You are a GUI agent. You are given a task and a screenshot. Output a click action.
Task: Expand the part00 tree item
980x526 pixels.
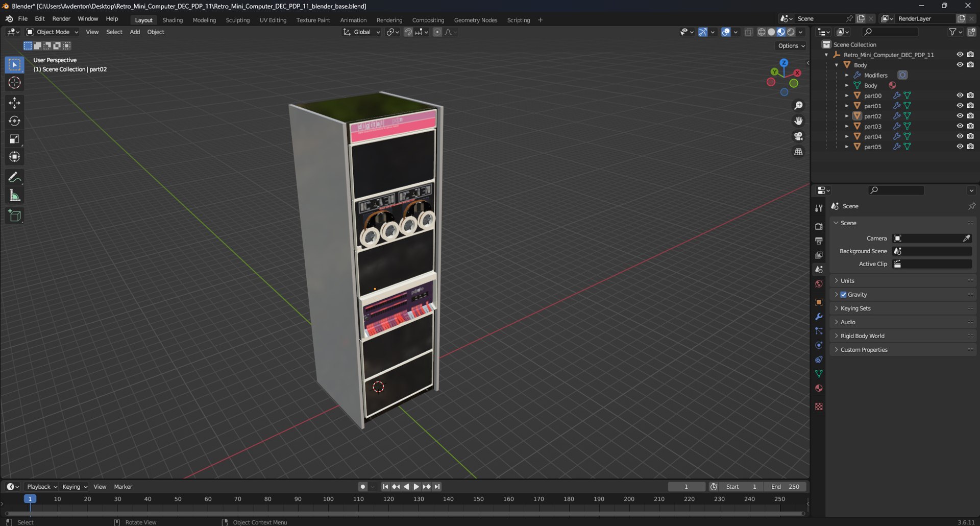tap(847, 95)
